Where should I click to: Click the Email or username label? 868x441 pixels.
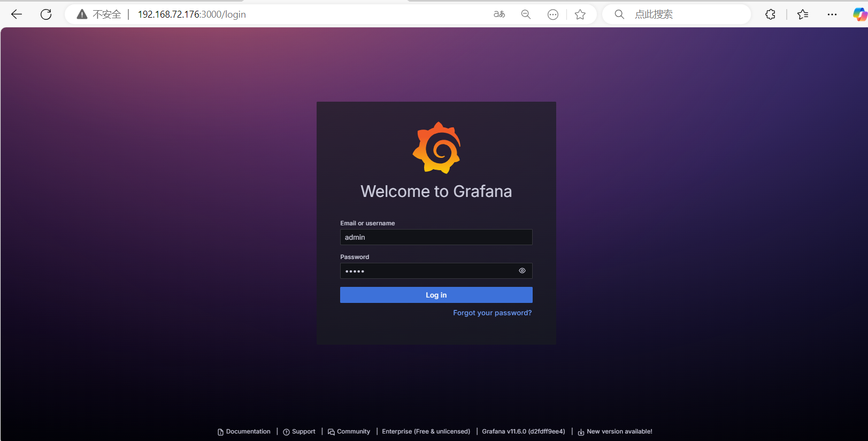(x=367, y=223)
